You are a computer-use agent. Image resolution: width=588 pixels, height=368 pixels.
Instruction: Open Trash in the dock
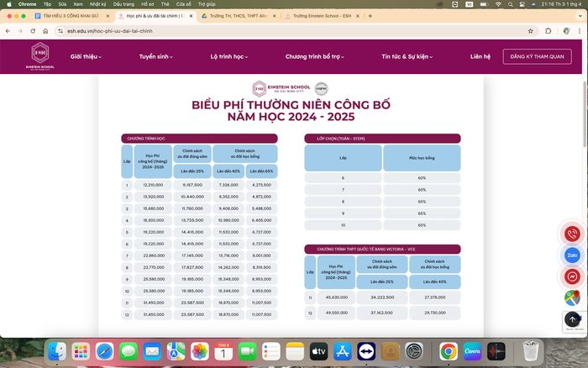530,352
